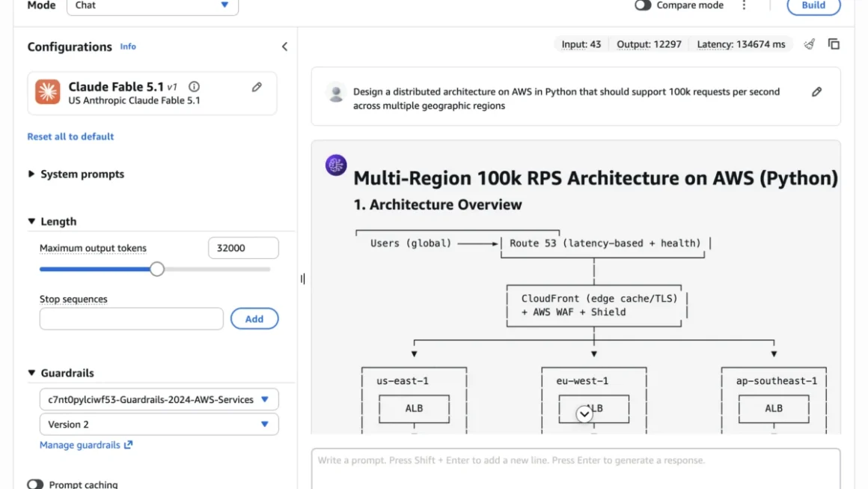Open the Mode dropdown set to Chat
The width and height of the screenshot is (868, 489).
[x=152, y=5]
